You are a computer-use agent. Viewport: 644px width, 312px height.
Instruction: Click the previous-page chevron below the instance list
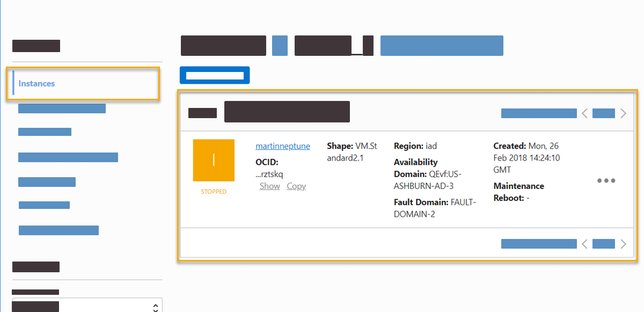(x=584, y=243)
